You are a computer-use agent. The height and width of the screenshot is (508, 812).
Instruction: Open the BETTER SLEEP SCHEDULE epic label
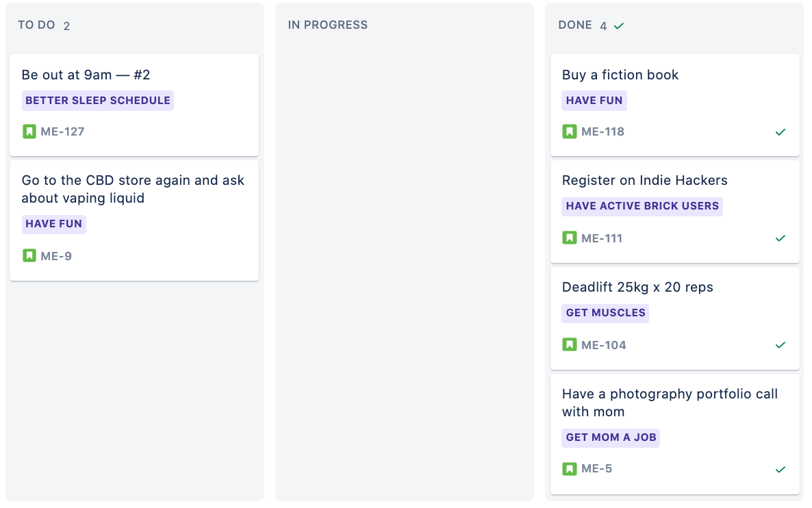click(x=98, y=101)
